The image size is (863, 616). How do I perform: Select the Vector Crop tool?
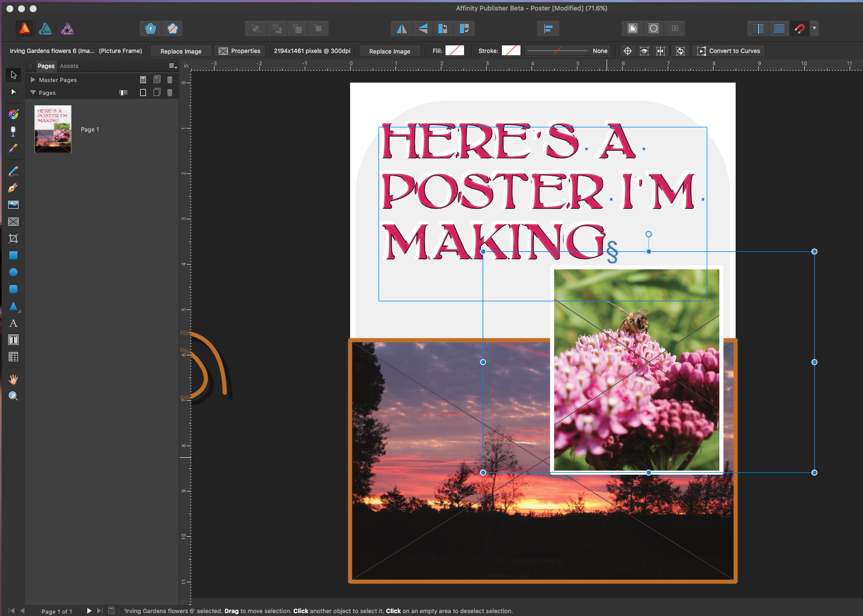[x=13, y=238]
